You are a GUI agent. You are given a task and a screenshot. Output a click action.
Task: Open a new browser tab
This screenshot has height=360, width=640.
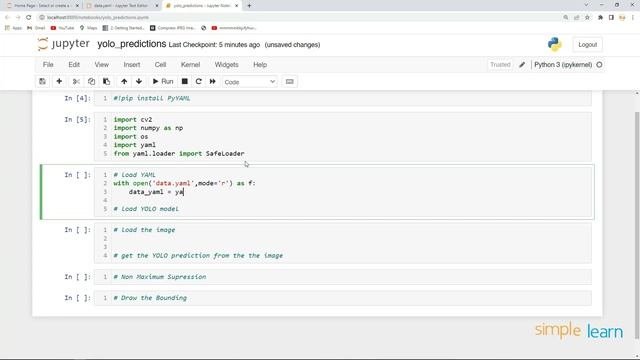[249, 6]
